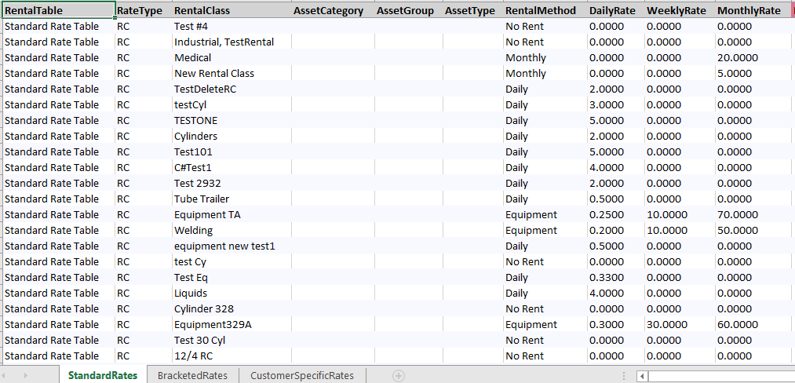Select the RentalMethod header cell
This screenshot has width=795, height=383.
pos(545,10)
